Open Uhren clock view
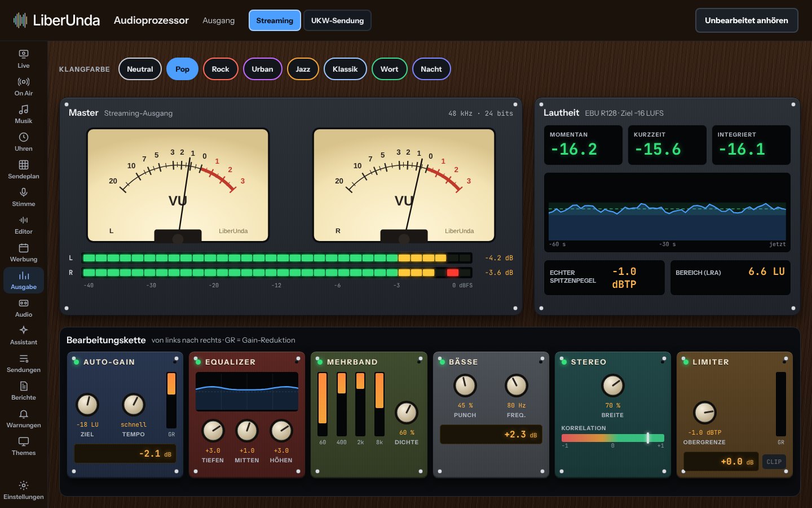The width and height of the screenshot is (812, 508). [x=24, y=142]
